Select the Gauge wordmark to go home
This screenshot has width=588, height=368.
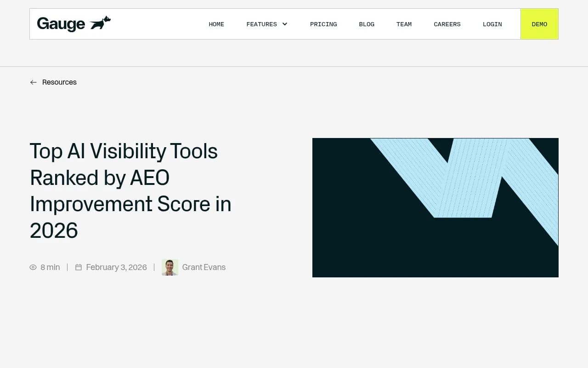[61, 23]
